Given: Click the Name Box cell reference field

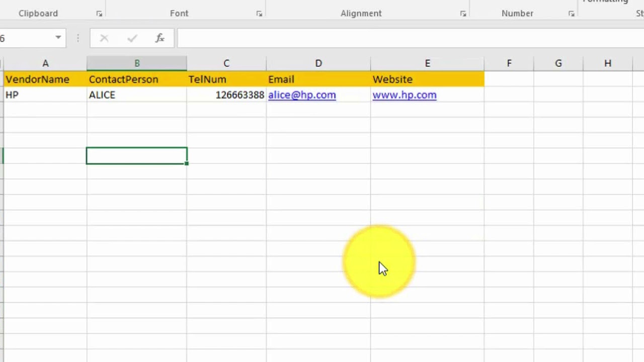Looking at the screenshot, I should point(25,38).
